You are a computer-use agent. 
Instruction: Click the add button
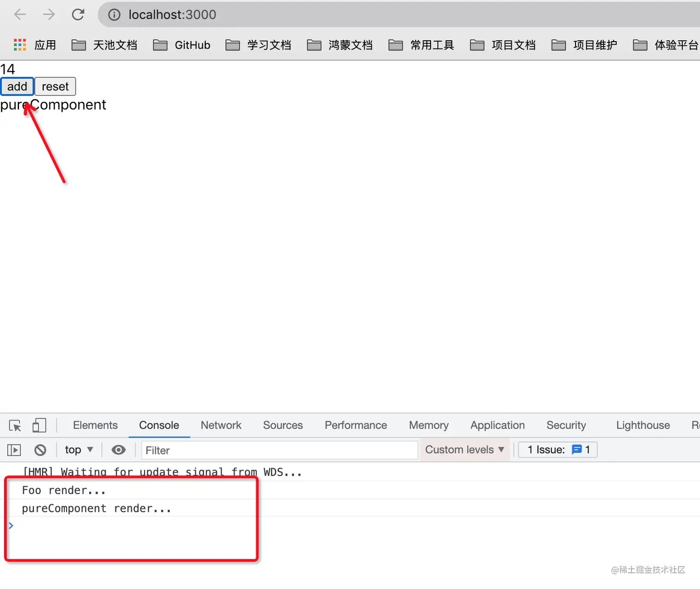pos(17,87)
